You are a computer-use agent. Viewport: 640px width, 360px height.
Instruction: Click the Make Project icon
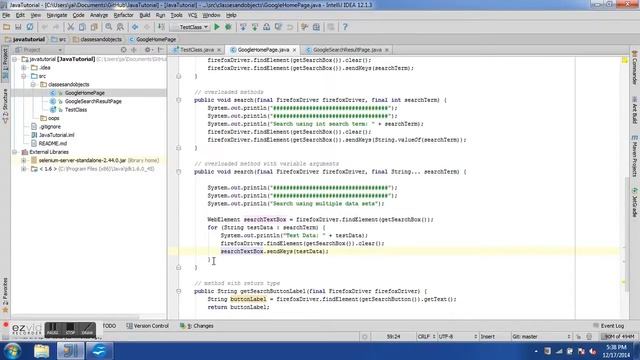point(161,27)
